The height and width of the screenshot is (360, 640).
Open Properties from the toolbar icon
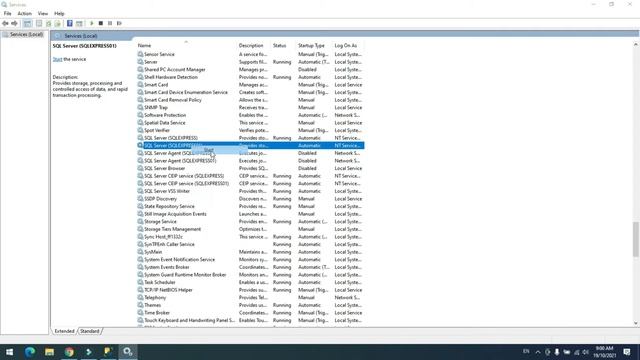click(39, 23)
